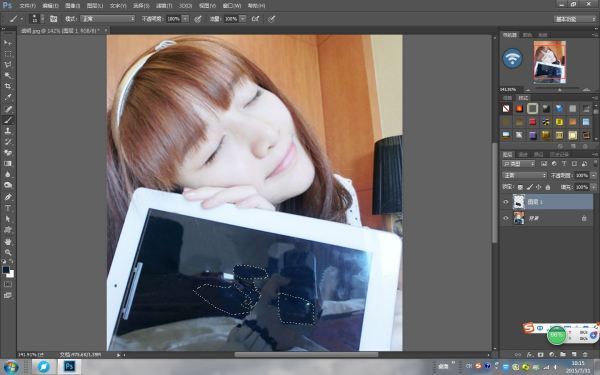
Task: Open layer opacity dropdown arrow
Action: [x=593, y=175]
